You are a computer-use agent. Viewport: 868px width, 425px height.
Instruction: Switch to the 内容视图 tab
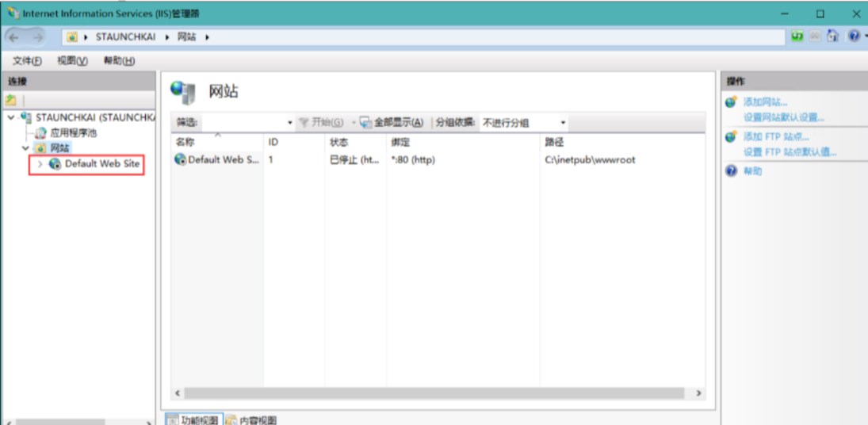point(252,419)
